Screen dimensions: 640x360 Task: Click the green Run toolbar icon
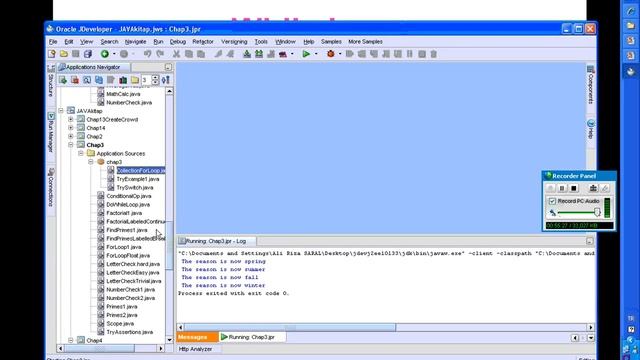point(306,54)
